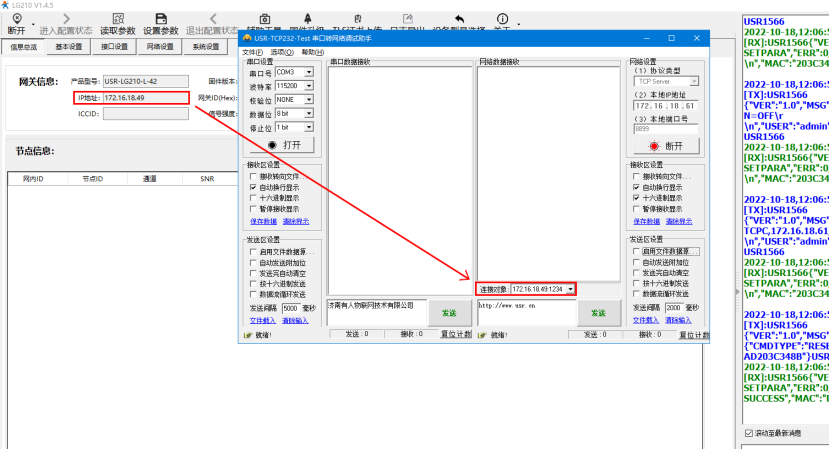Image resolution: width=830 pixels, height=449 pixels.
Task: Click the info circle About icon
Action: (x=502, y=19)
